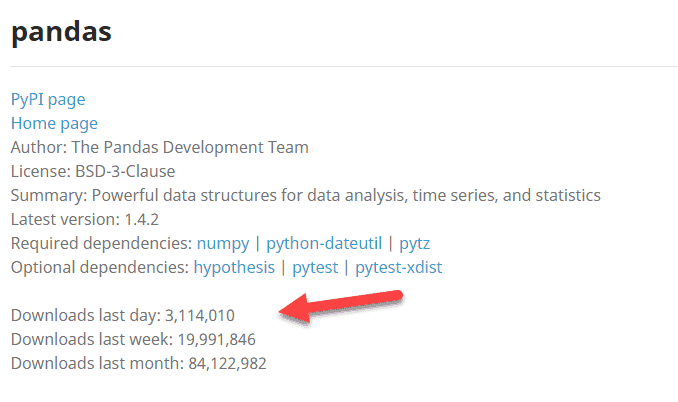Open the python-dateutil dependency link
678x402 pixels.
pos(324,244)
